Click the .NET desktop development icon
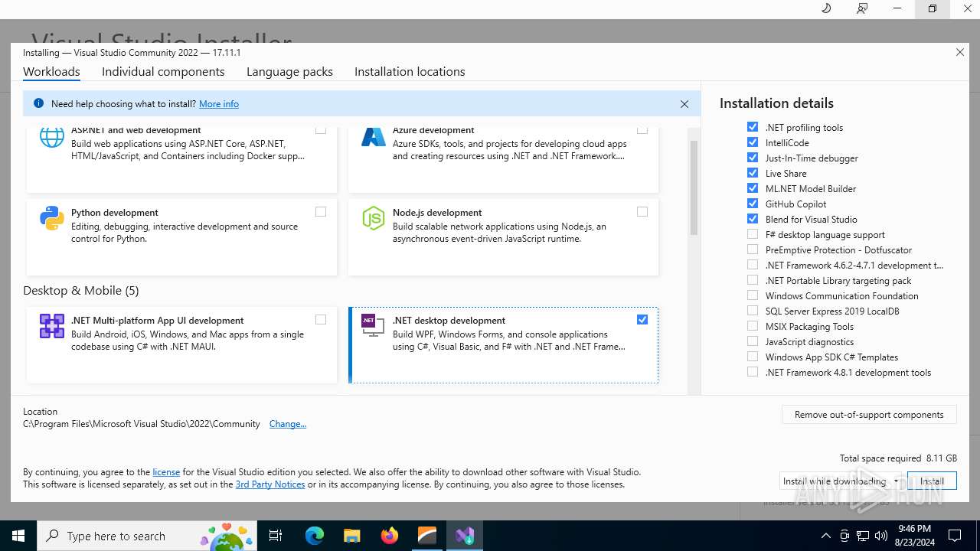Viewport: 980px width, 551px height. (x=374, y=326)
